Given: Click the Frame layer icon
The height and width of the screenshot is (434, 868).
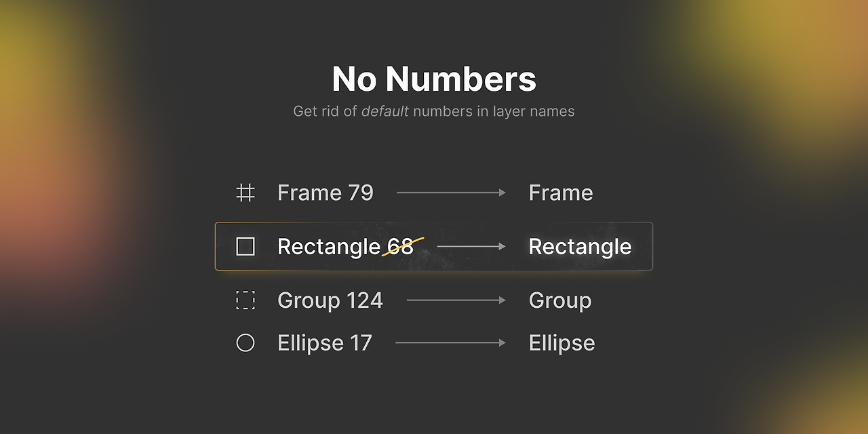Looking at the screenshot, I should point(245,193).
